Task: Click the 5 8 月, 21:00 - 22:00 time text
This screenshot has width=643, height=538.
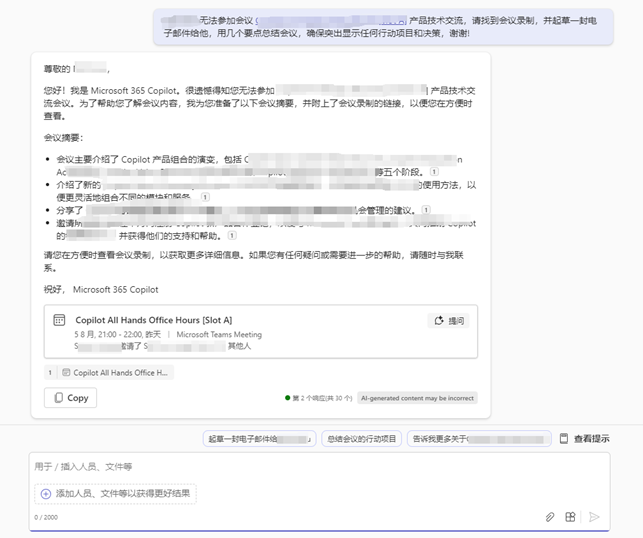Action: click(118, 335)
